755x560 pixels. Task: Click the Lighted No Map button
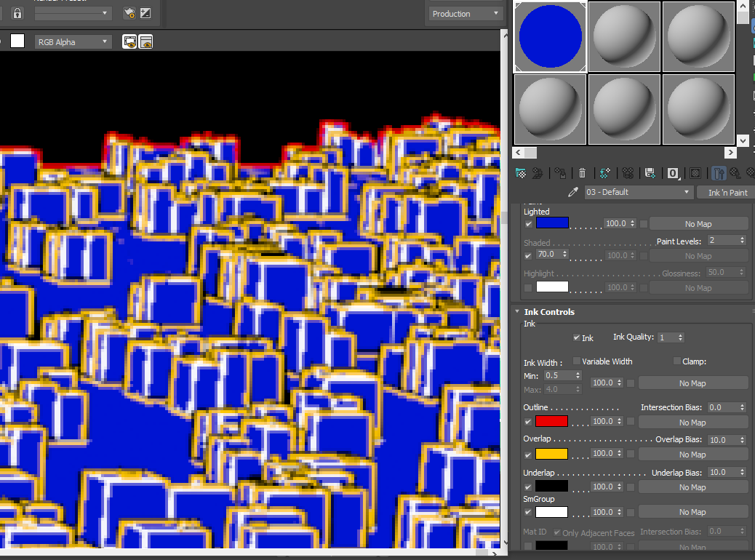coord(698,224)
